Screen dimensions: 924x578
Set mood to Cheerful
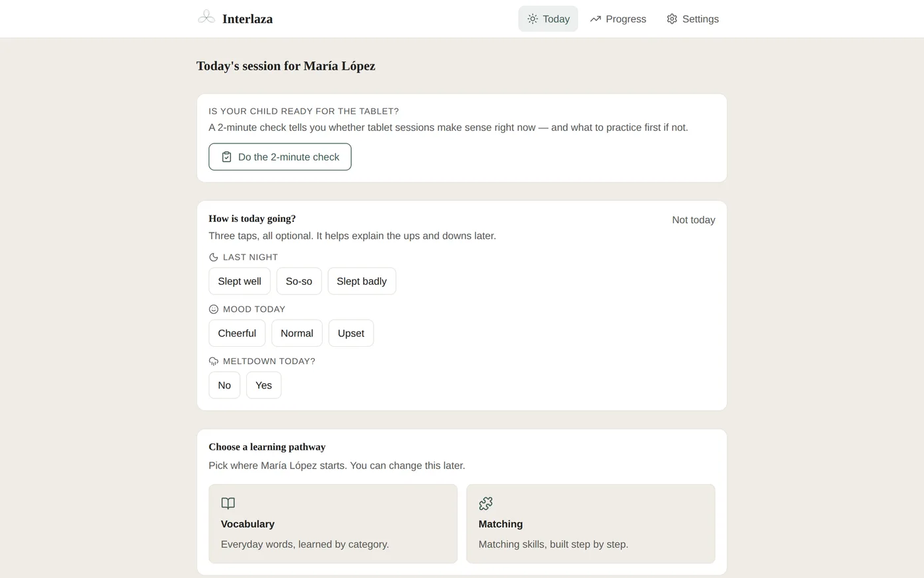237,334
